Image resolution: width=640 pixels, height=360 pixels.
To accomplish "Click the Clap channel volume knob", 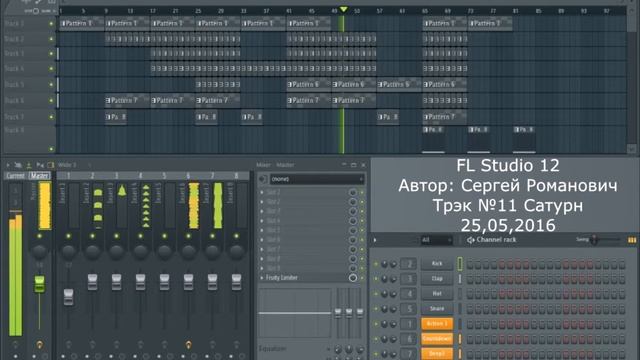I will 393,279.
